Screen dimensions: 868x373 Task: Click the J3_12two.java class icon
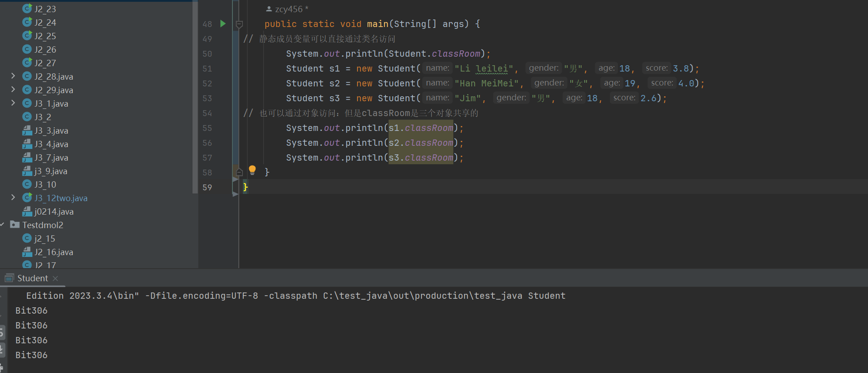tap(27, 198)
